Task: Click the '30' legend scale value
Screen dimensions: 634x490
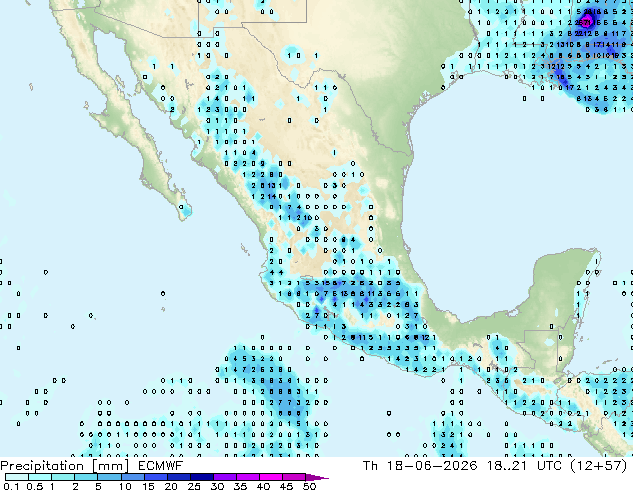Action: [217, 486]
